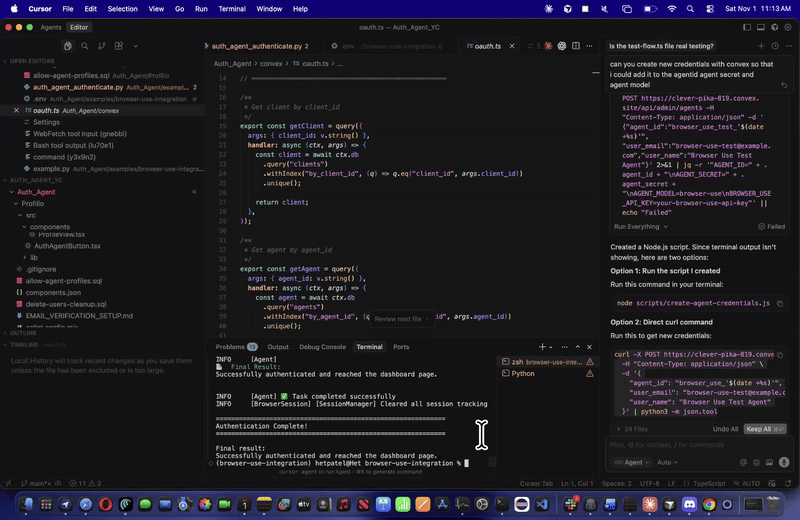Expand the 34 Files list

coord(632,429)
